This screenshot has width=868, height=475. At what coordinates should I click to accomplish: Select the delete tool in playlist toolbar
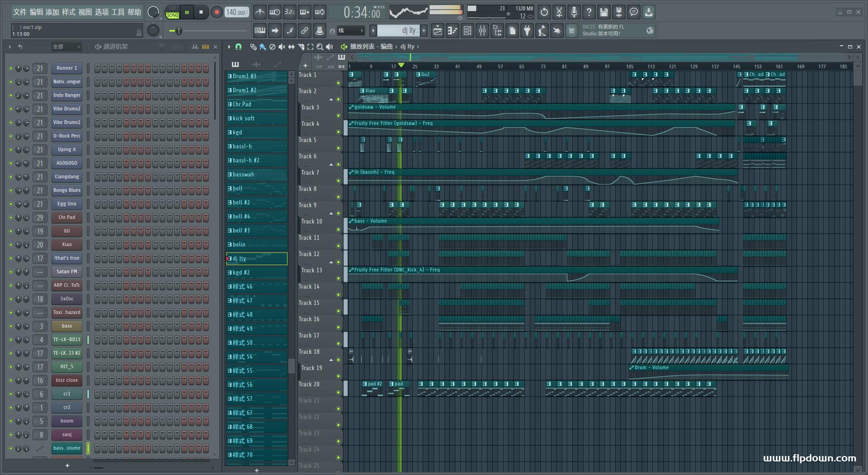[x=272, y=47]
